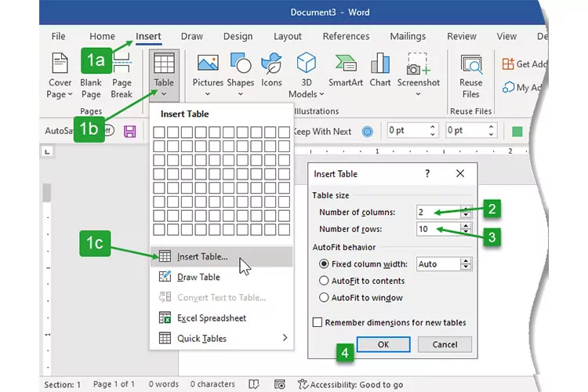Click the Keep With Next command
This screenshot has width=588, height=392.
[x=322, y=131]
